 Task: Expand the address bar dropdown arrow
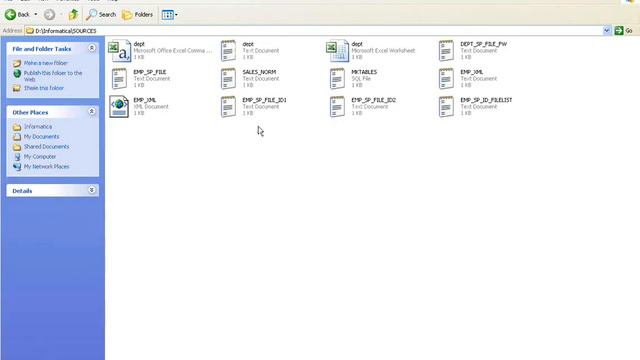[x=607, y=31]
